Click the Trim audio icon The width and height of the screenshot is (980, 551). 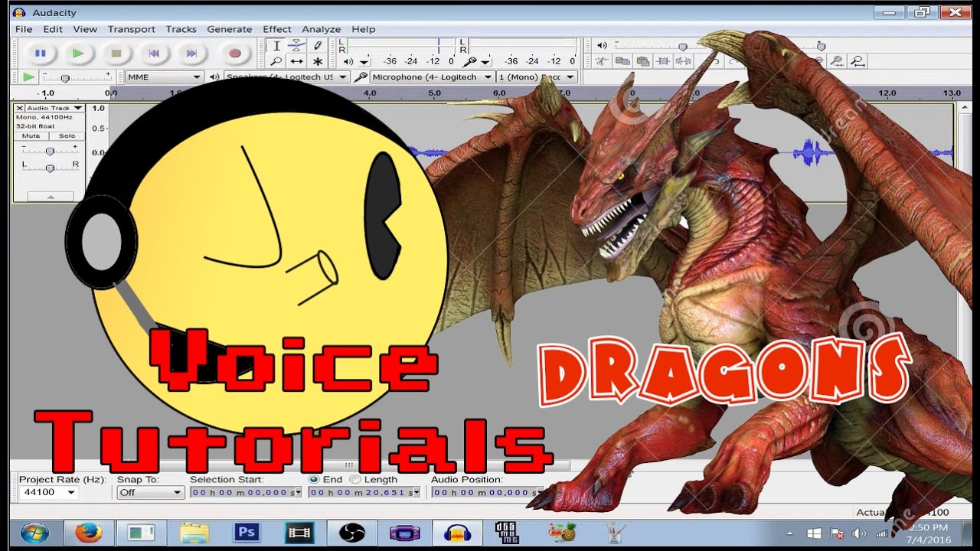coord(662,61)
